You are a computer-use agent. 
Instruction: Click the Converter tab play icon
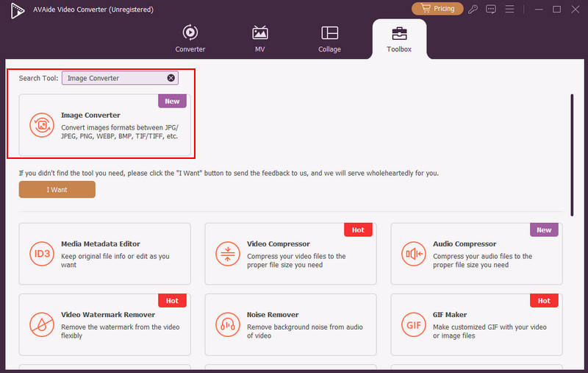click(x=190, y=32)
